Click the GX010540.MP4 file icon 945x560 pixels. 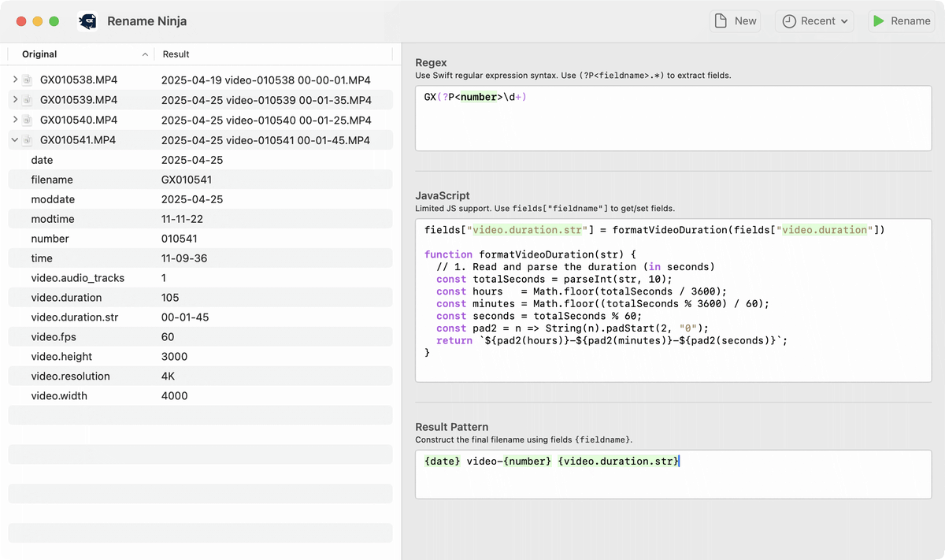[28, 120]
